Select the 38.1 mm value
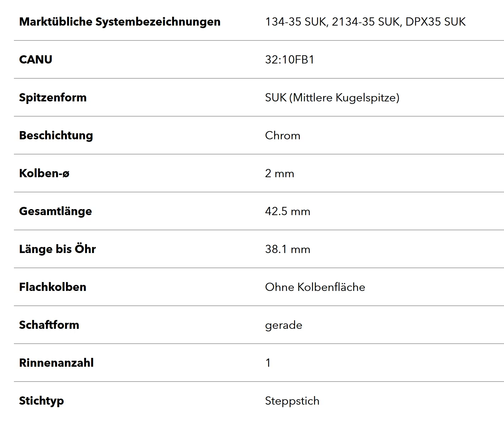 [288, 249]
